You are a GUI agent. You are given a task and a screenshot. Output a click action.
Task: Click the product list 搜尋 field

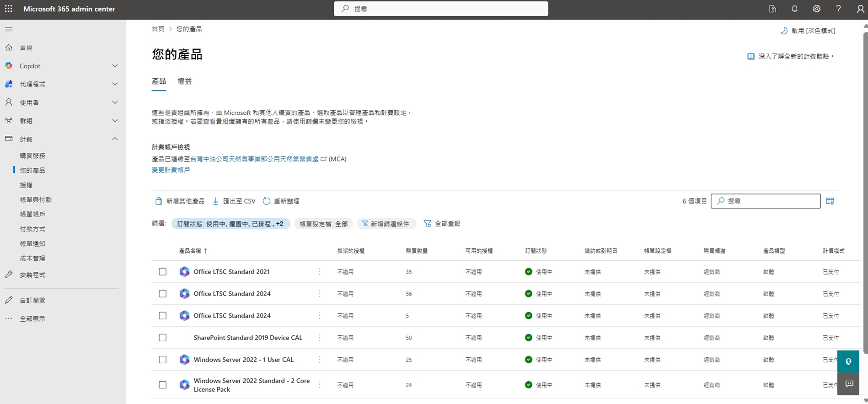[x=766, y=201]
